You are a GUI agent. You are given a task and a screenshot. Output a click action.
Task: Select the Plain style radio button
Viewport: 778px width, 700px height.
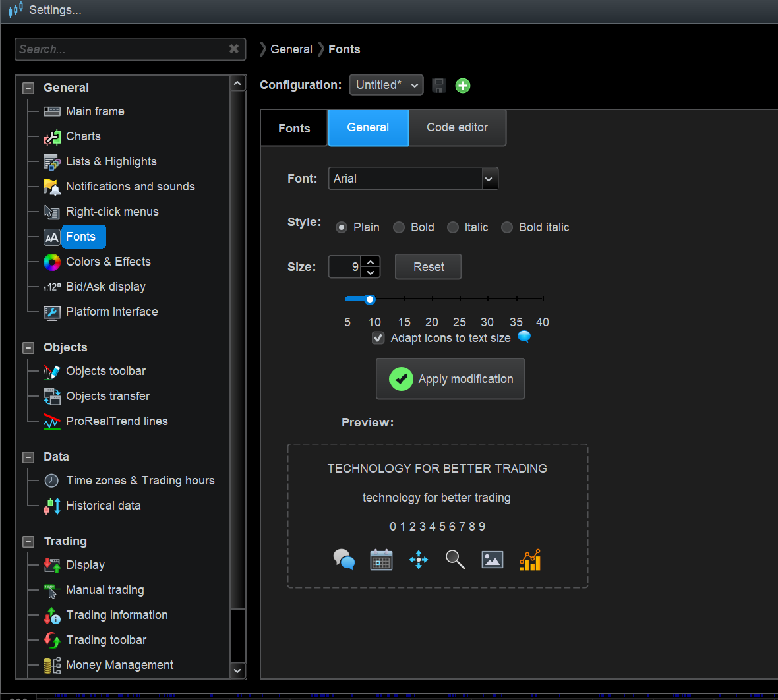pos(342,227)
